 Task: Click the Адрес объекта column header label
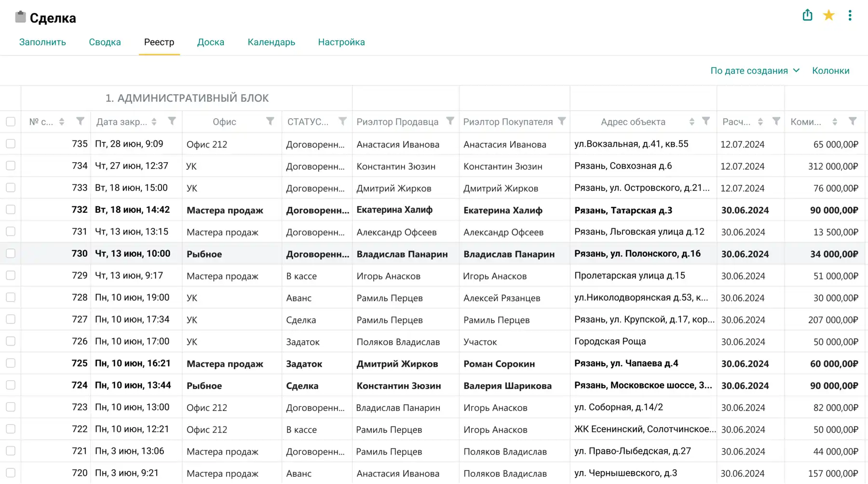pyautogui.click(x=633, y=122)
